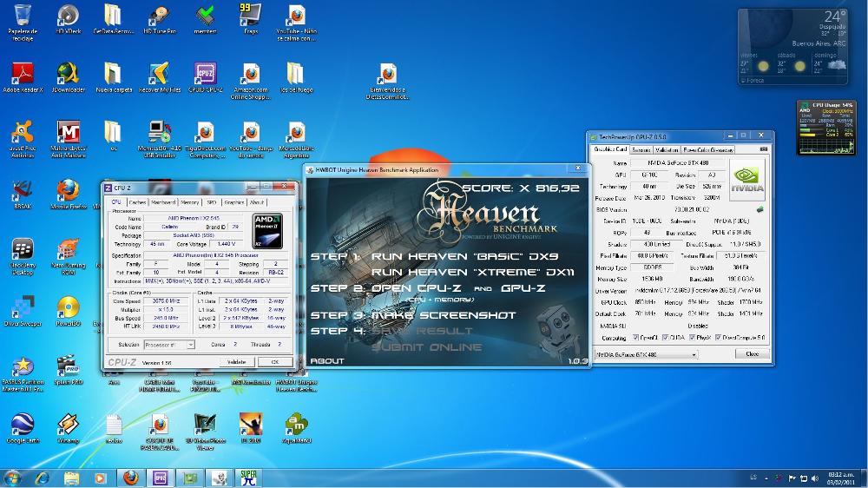Image resolution: width=868 pixels, height=488 pixels.
Task: Open the Nueva carpeta folder icon
Action: point(114,77)
